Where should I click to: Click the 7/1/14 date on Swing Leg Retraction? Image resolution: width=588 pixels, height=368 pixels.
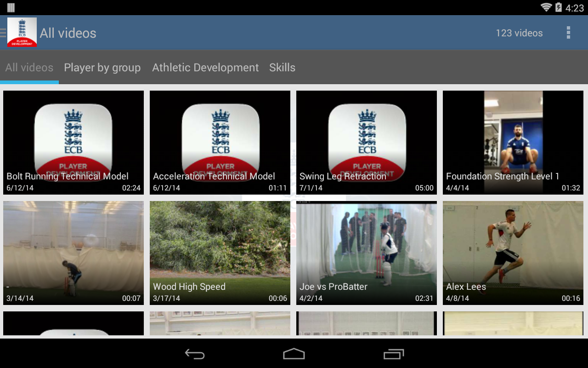point(311,188)
